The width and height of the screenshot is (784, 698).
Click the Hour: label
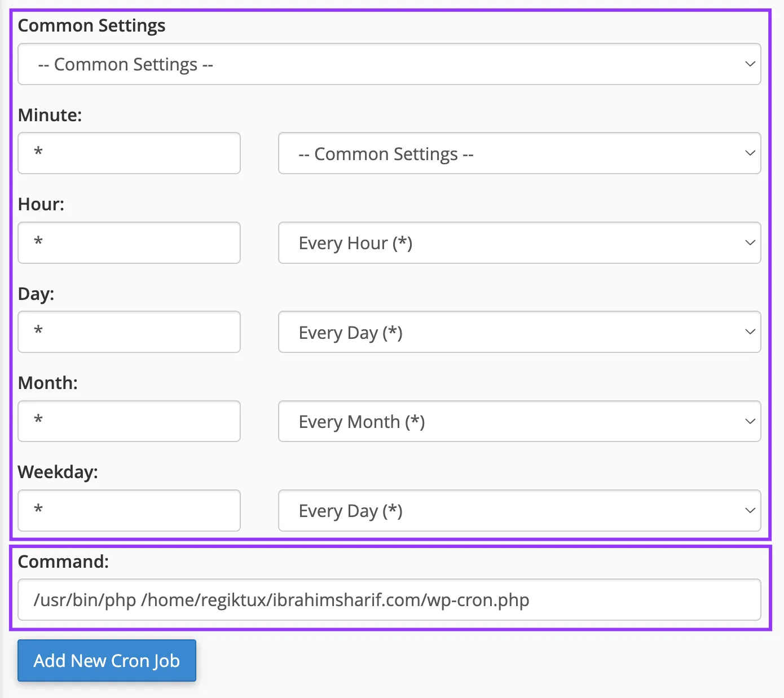coord(41,204)
